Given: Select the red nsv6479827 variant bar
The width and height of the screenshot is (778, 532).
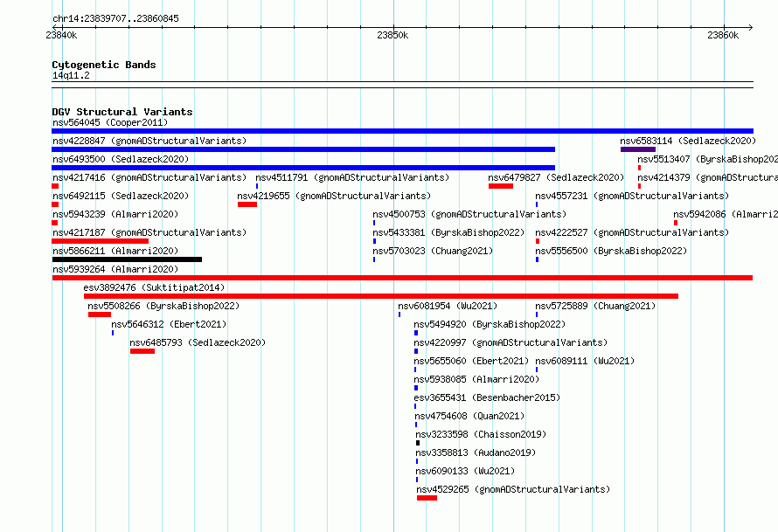Looking at the screenshot, I should pos(501,186).
